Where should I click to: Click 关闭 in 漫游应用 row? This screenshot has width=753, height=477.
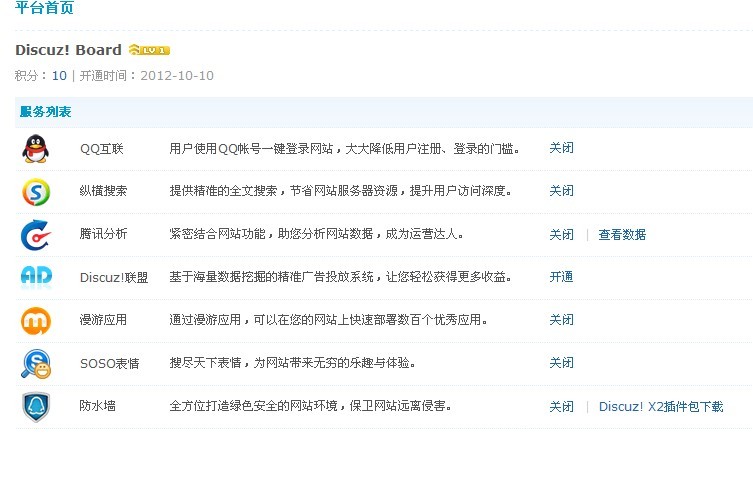(561, 320)
